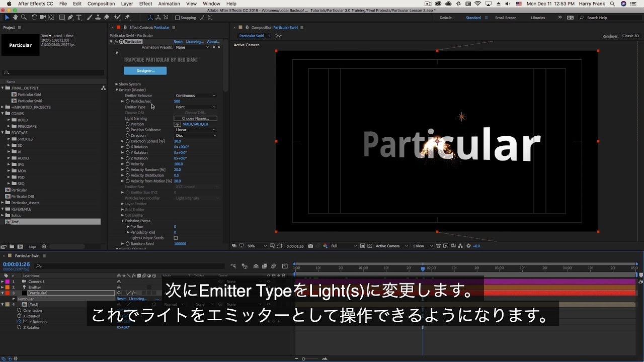Select the Pen tool

point(70,18)
